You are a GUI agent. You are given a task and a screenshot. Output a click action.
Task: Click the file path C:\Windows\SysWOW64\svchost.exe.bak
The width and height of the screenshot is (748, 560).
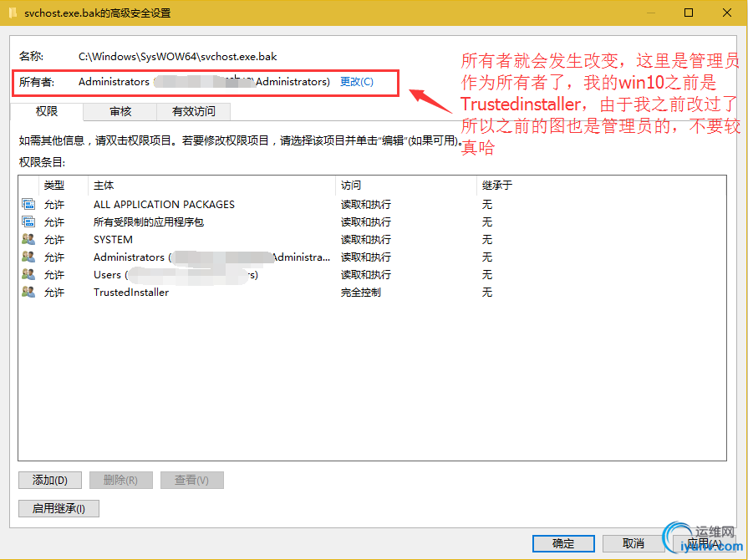(x=177, y=56)
